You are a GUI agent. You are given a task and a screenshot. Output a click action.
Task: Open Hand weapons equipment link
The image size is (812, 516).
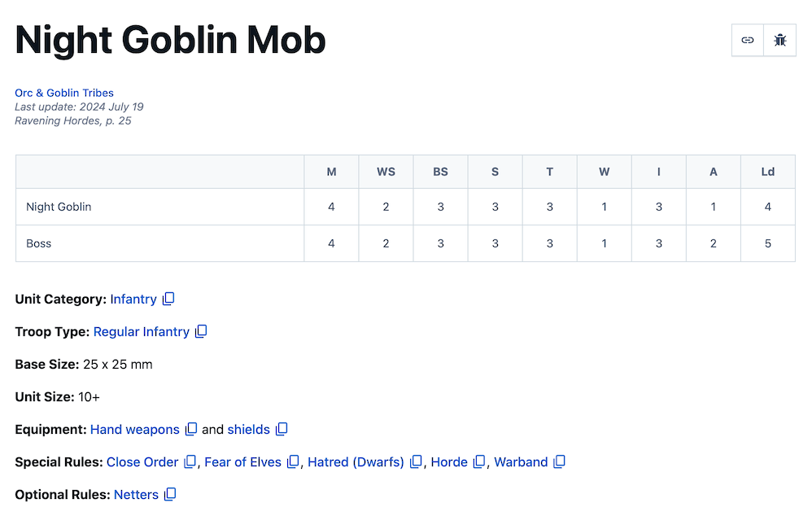coord(135,430)
